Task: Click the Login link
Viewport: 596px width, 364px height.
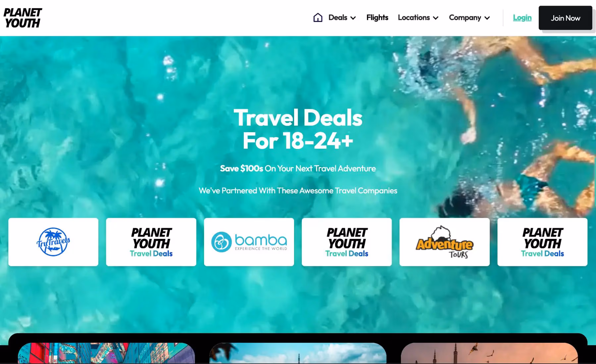Action: 522,18
